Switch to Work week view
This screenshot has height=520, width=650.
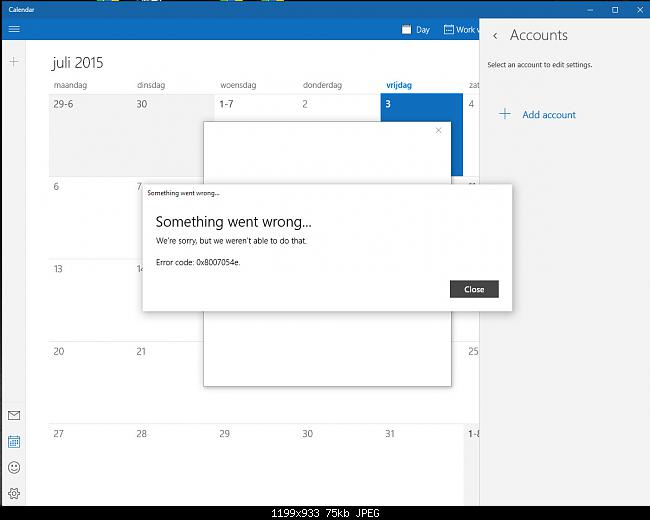(x=461, y=29)
